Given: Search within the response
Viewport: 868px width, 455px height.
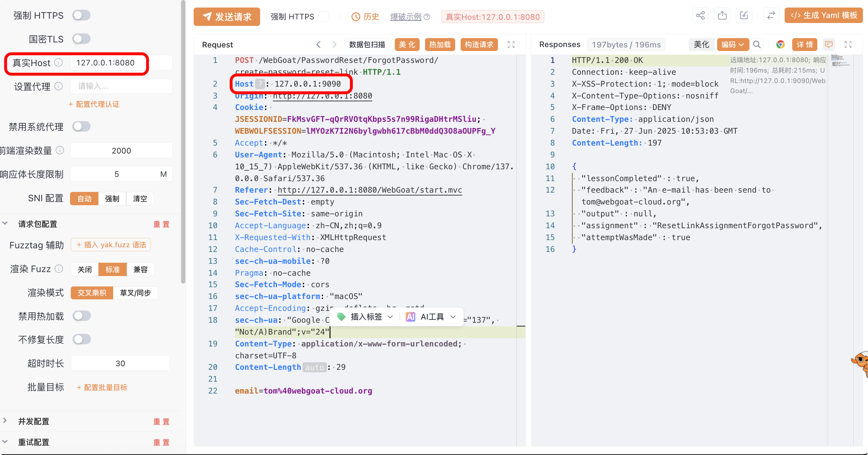Looking at the screenshot, I should pos(757,45).
